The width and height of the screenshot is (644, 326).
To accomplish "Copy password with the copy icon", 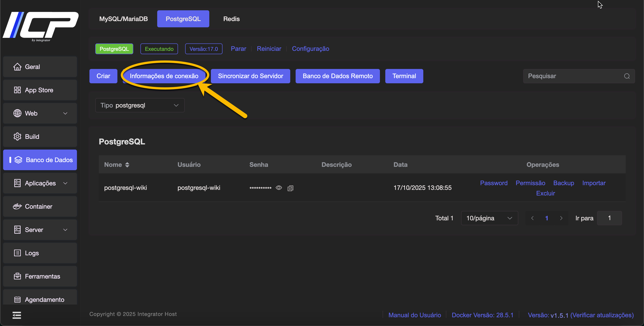I will pyautogui.click(x=290, y=188).
